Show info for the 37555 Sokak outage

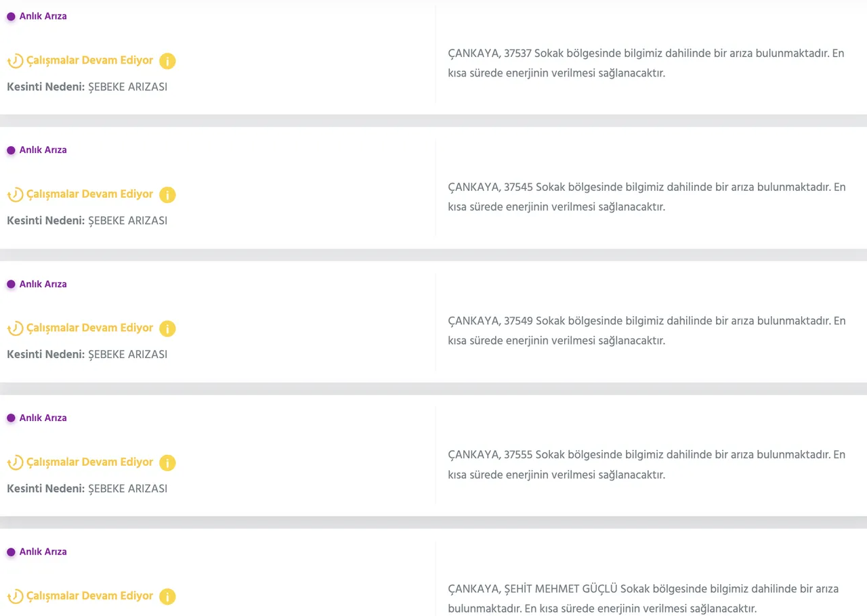(167, 463)
